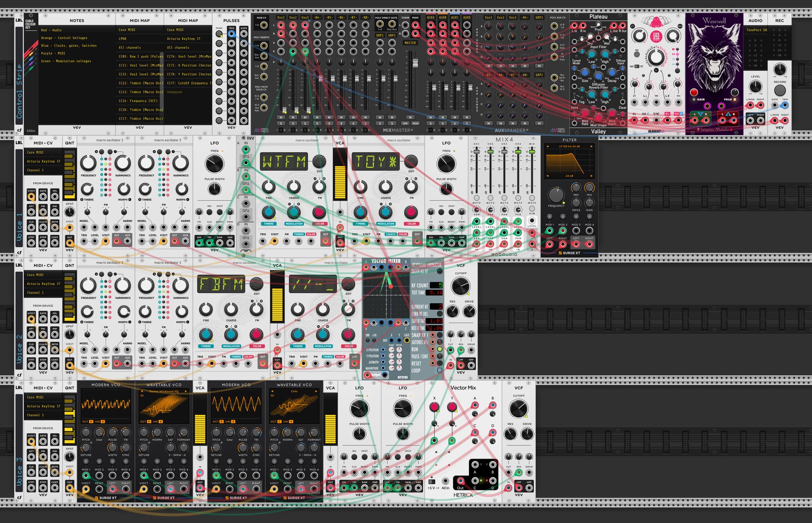The width and height of the screenshot is (812, 523).
Task: Open Core MIDI driver in first MIDI MAP
Action: pos(140,30)
